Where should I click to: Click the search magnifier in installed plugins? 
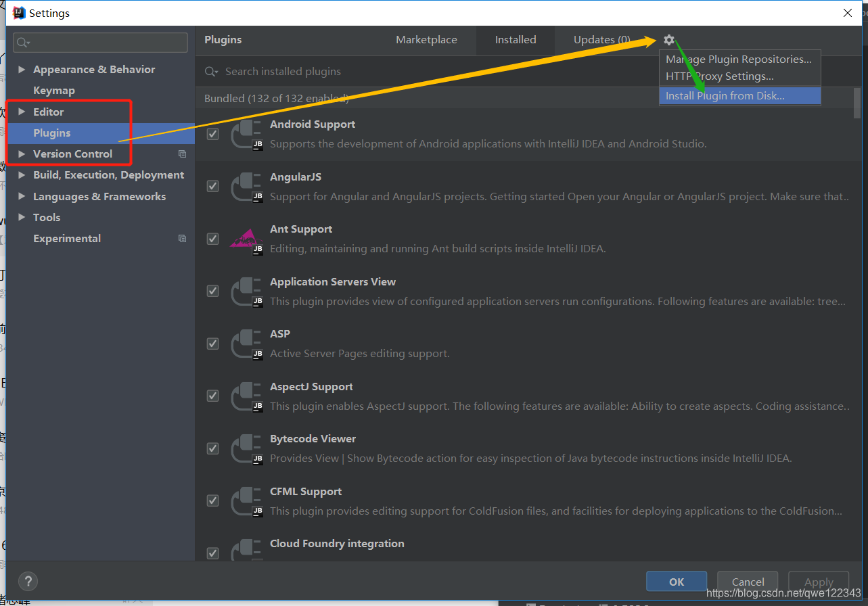click(212, 72)
